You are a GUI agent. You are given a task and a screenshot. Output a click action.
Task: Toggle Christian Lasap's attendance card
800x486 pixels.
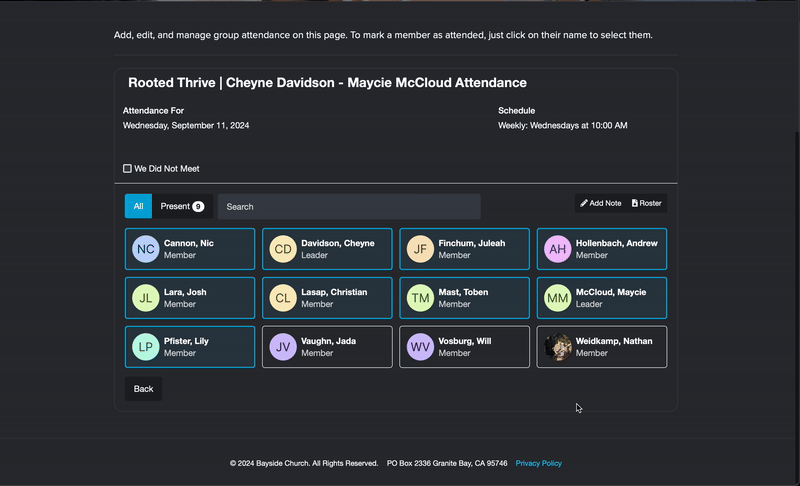327,298
